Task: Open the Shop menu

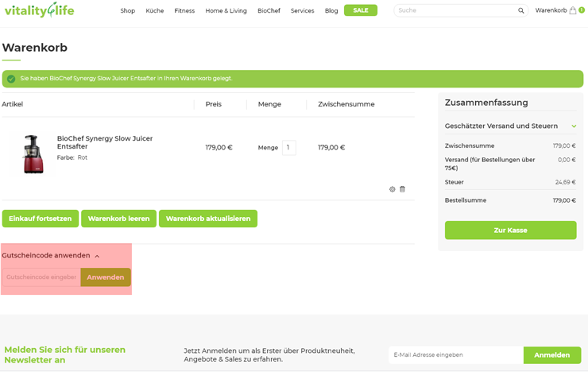Action: [127, 10]
